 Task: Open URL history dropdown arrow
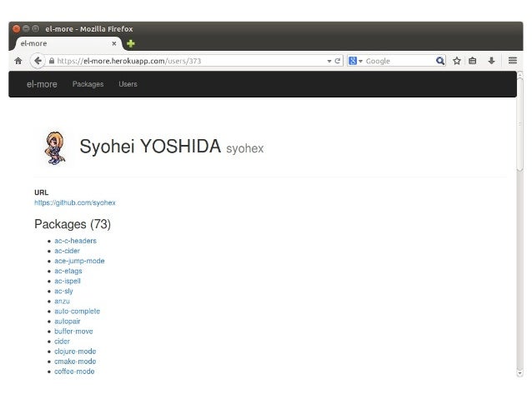click(x=329, y=62)
